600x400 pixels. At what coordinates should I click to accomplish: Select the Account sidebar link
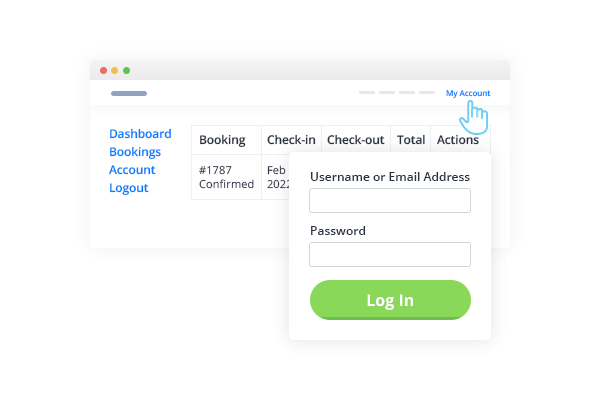coord(132,170)
